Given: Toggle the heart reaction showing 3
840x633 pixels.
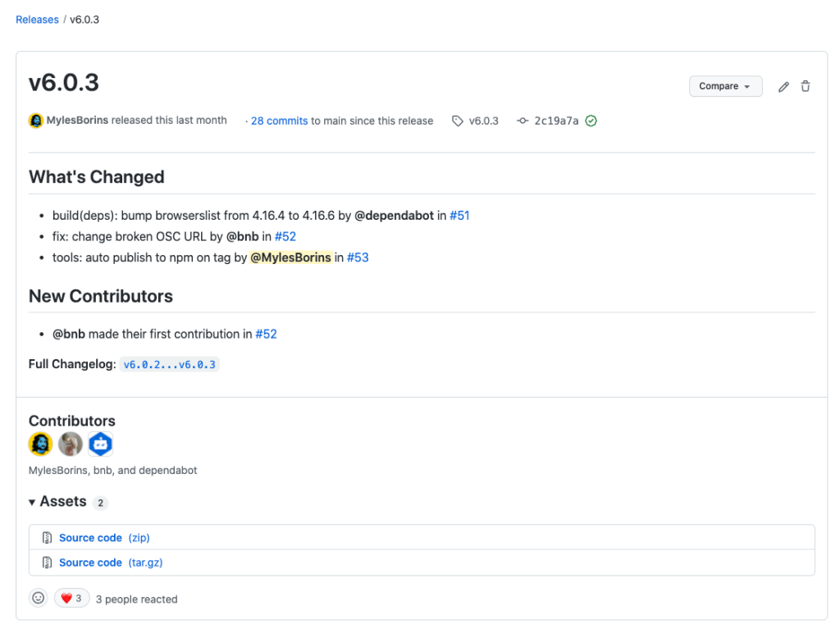Looking at the screenshot, I should [71, 598].
